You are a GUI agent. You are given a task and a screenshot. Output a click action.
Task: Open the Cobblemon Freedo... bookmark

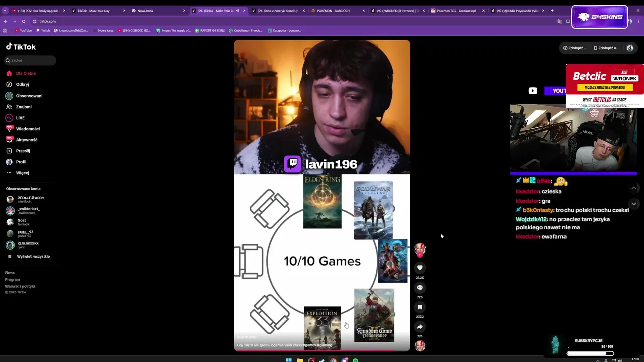tap(246, 30)
